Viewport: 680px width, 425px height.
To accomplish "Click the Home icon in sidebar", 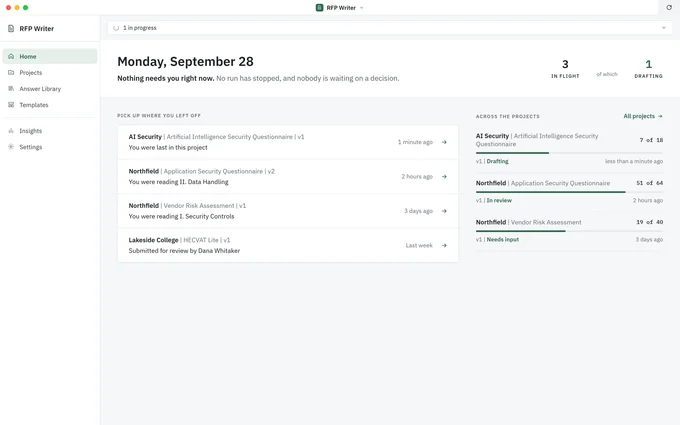I will (x=11, y=56).
